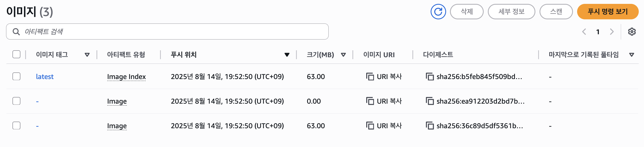
Task: Open table preferences gear icon
Action: pyautogui.click(x=632, y=32)
